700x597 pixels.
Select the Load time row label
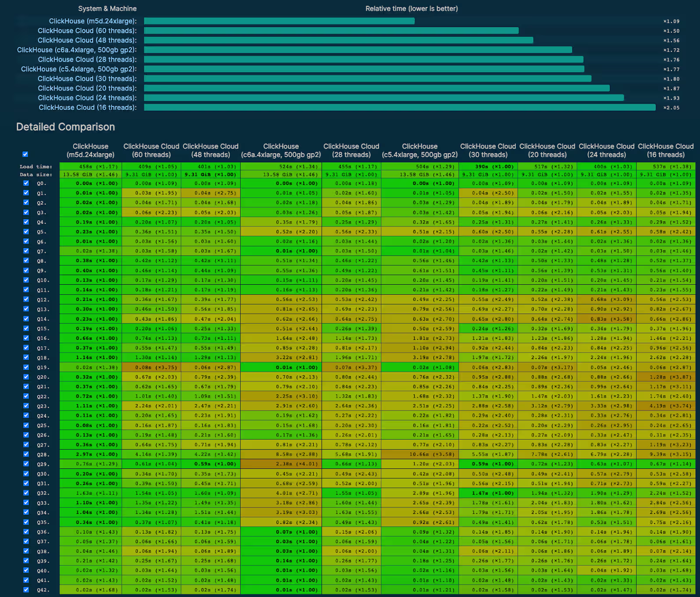click(36, 166)
